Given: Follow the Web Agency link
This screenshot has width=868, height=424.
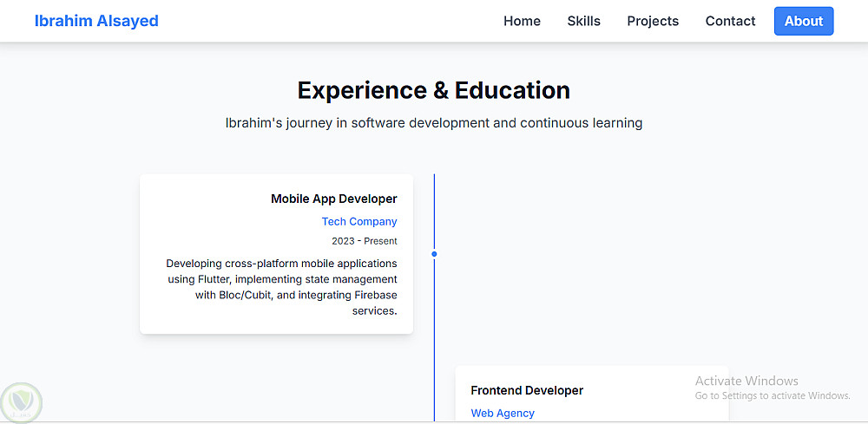Looking at the screenshot, I should point(503,414).
